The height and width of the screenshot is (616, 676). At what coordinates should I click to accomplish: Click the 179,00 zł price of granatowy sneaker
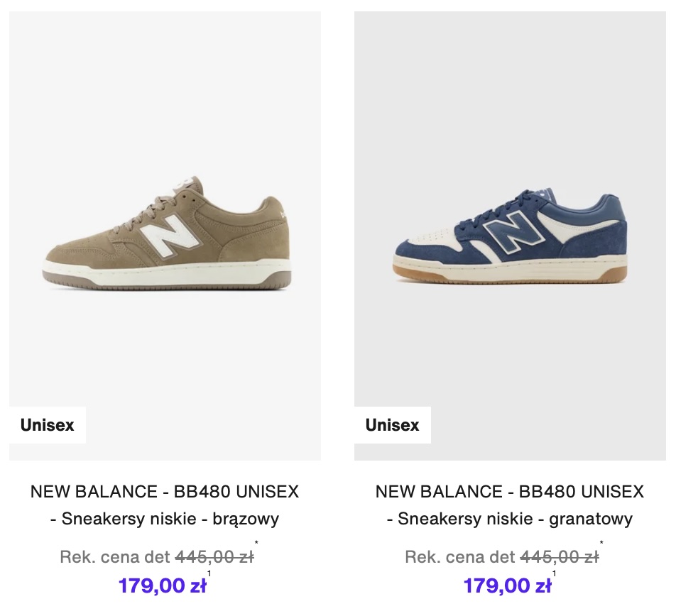(x=507, y=586)
